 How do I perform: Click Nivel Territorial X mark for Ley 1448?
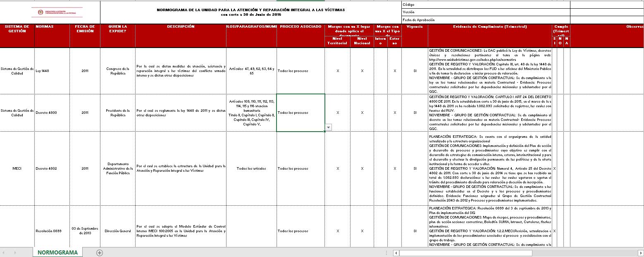[338, 71]
